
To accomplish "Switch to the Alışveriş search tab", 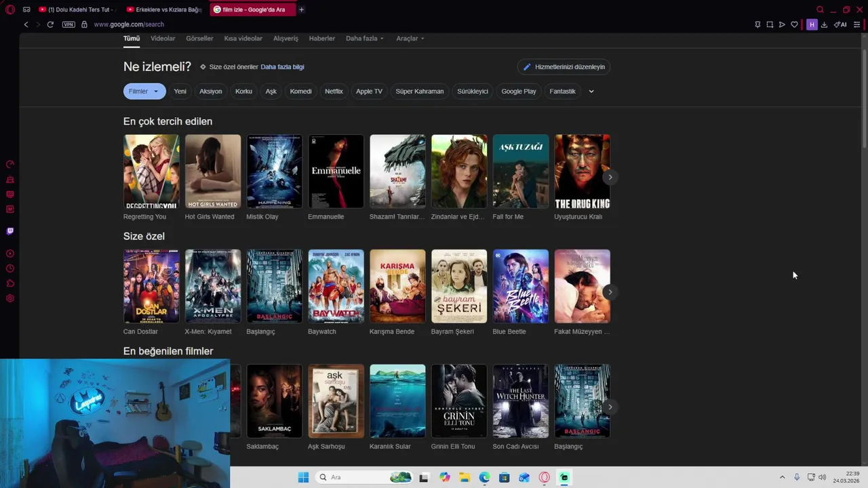I will (285, 39).
